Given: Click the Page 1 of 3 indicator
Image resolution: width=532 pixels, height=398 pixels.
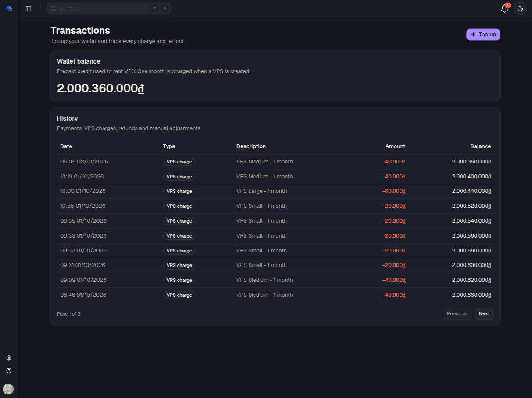Looking at the screenshot, I should (x=68, y=314).
